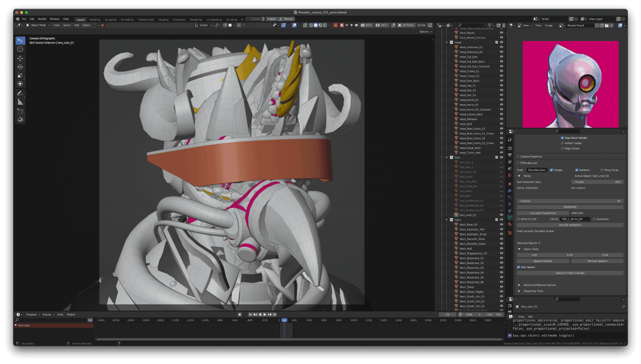Jump to timeline start frame

tap(250, 315)
